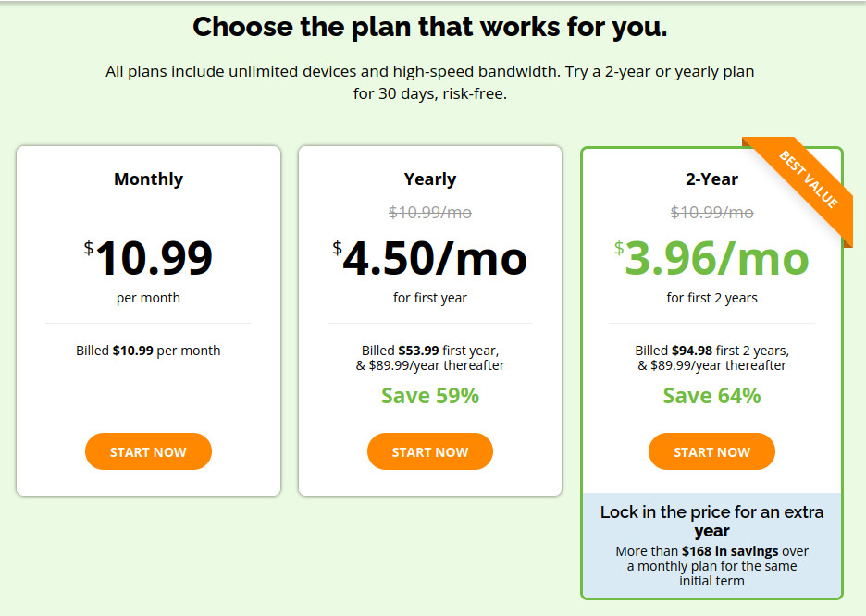This screenshot has width=866, height=616.
Task: Click the crossed-out $10.99/mo in Yearly card
Action: pyautogui.click(x=429, y=212)
